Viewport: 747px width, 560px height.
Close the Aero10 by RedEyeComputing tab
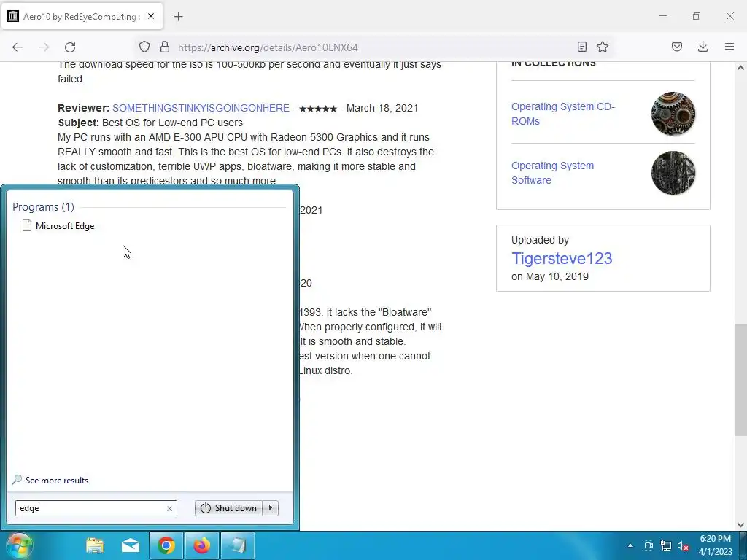point(151,16)
